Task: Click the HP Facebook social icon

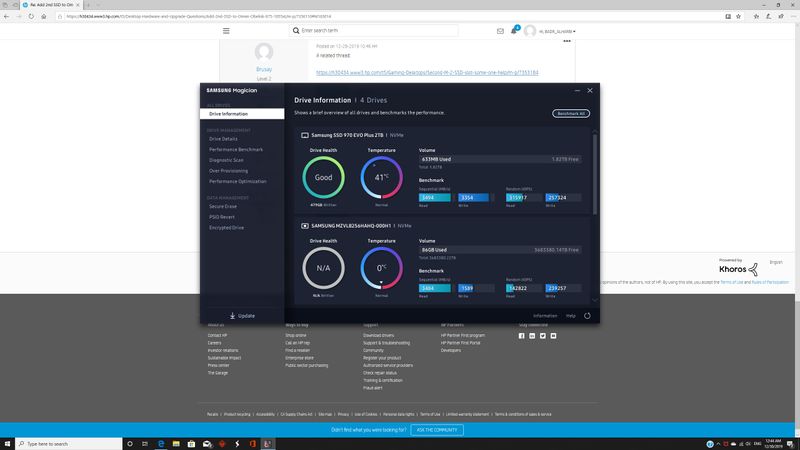Action: click(x=521, y=336)
